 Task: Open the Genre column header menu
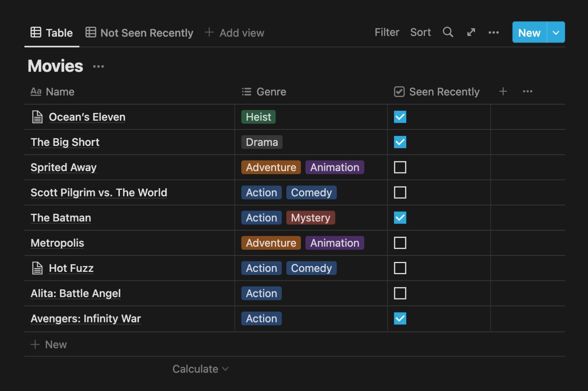pos(264,92)
